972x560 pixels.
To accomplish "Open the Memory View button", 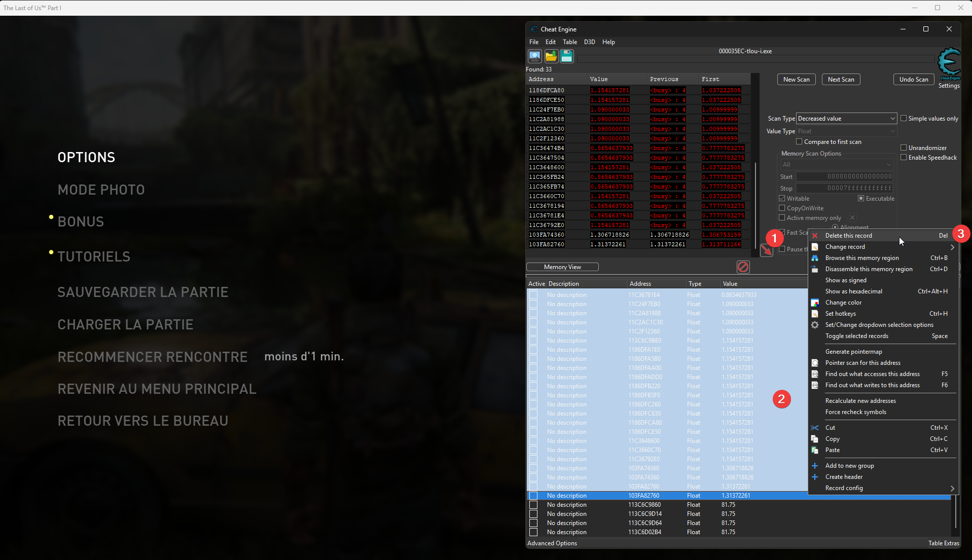I will click(x=562, y=267).
